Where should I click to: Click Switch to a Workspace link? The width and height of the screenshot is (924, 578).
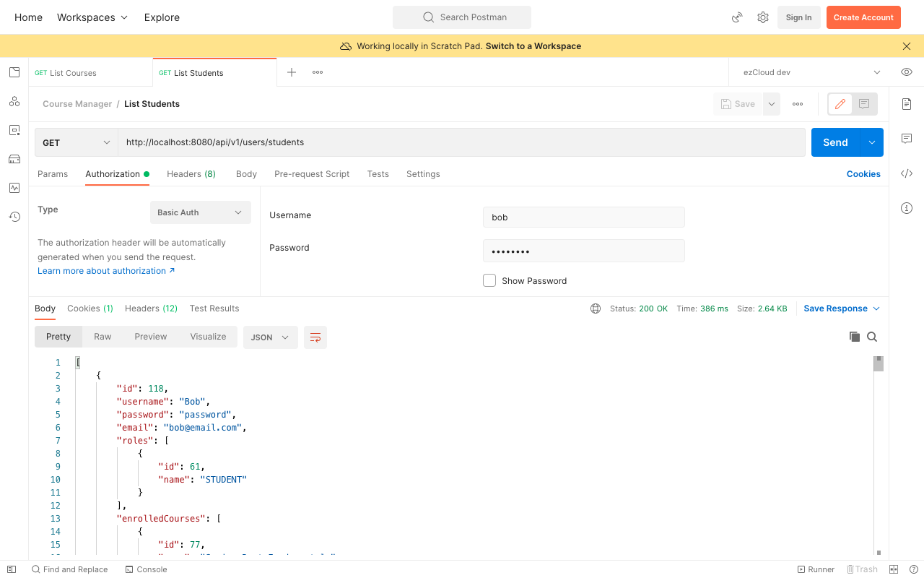click(533, 46)
